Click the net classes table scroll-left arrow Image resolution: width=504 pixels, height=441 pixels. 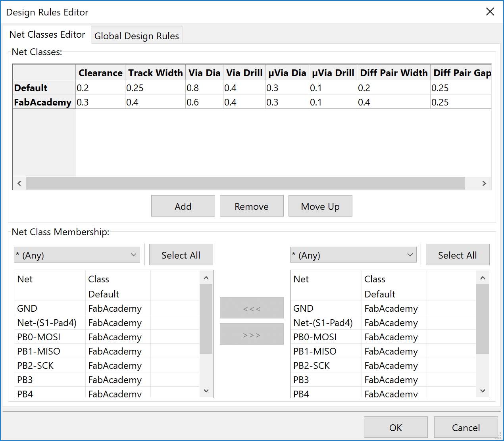tap(19, 183)
